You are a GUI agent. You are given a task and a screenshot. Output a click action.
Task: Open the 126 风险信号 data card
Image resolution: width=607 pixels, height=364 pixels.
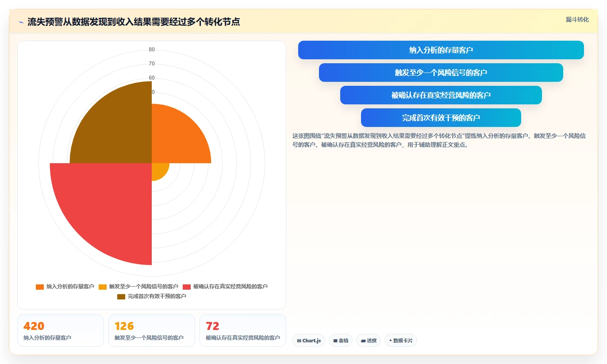click(152, 330)
